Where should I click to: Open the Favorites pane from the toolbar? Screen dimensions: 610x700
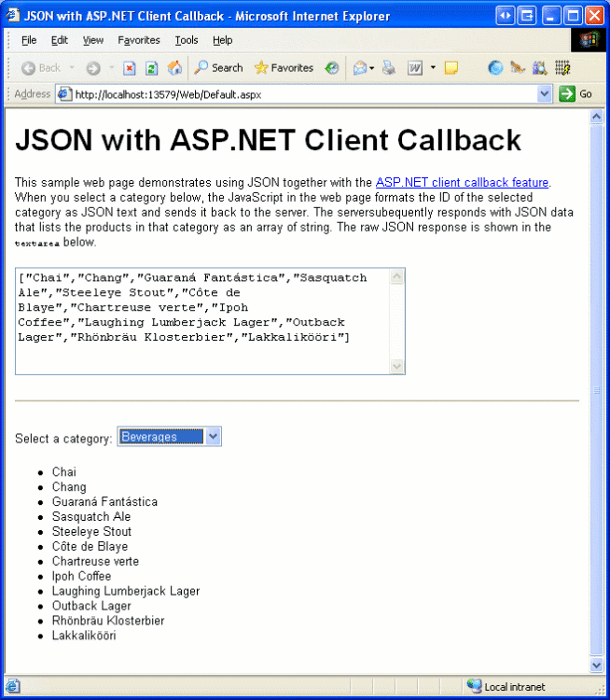coord(284,68)
